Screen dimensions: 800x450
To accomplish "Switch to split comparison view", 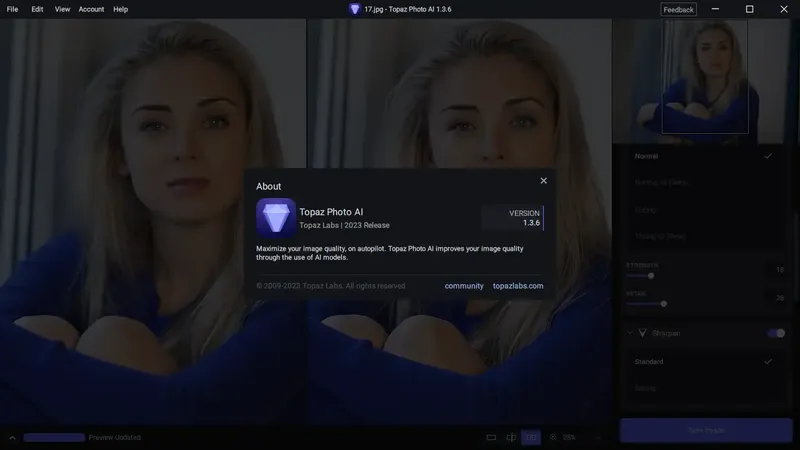I will 511,437.
